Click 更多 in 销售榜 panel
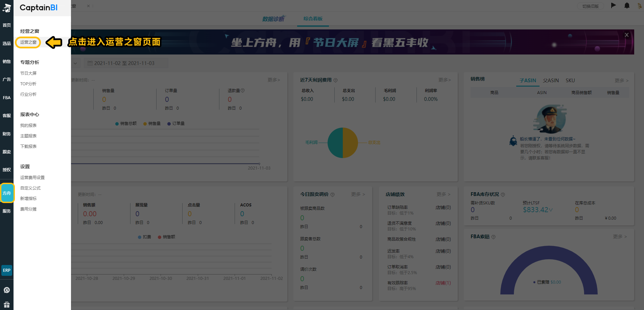Screen dimensions: 644x310 pyautogui.click(x=621, y=81)
